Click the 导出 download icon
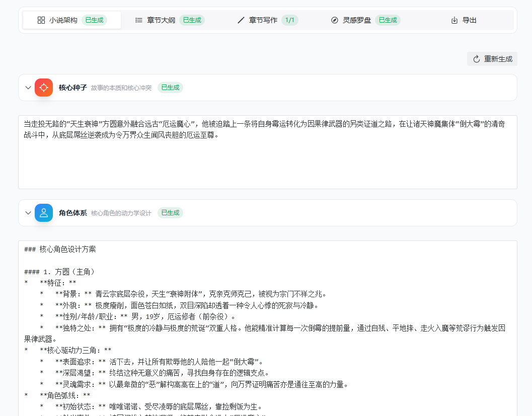 [454, 20]
